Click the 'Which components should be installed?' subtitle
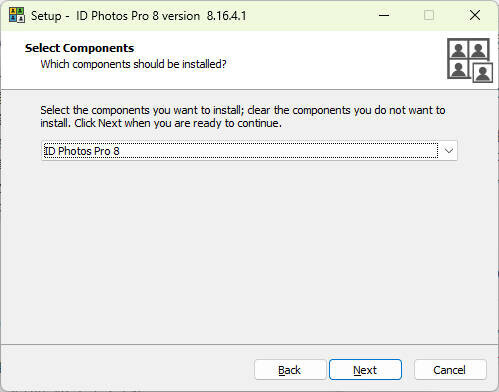 coord(133,64)
